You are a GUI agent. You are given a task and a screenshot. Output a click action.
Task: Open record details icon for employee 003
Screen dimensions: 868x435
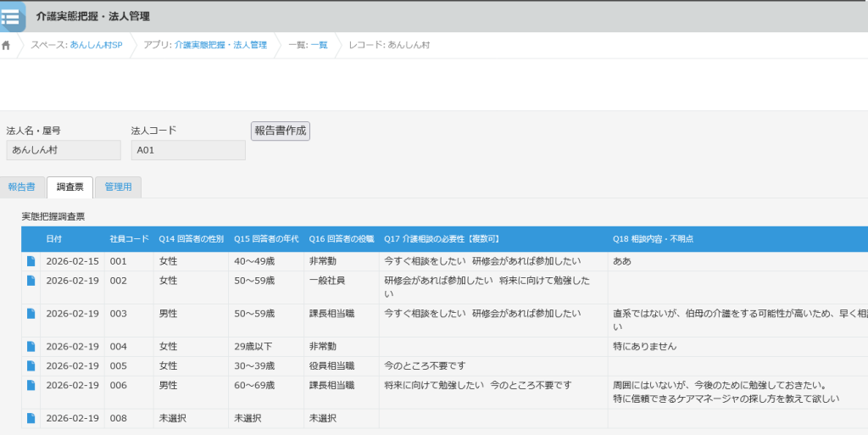coord(31,314)
